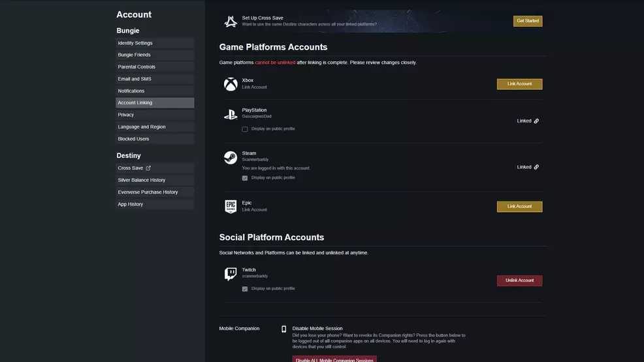Viewport: 644px width, 362px height.
Task: Open Language and Region settings
Action: click(x=155, y=127)
